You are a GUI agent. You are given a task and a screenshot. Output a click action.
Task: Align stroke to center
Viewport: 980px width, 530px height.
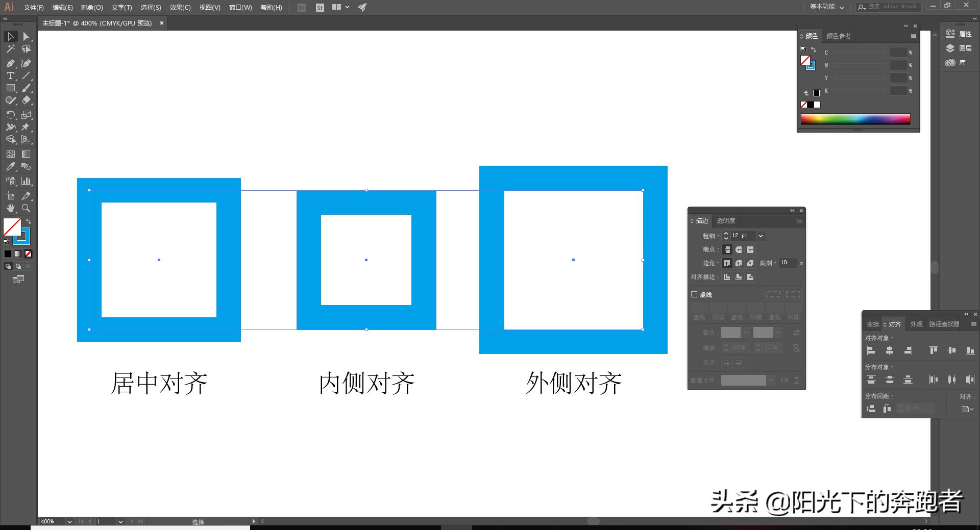[727, 277]
